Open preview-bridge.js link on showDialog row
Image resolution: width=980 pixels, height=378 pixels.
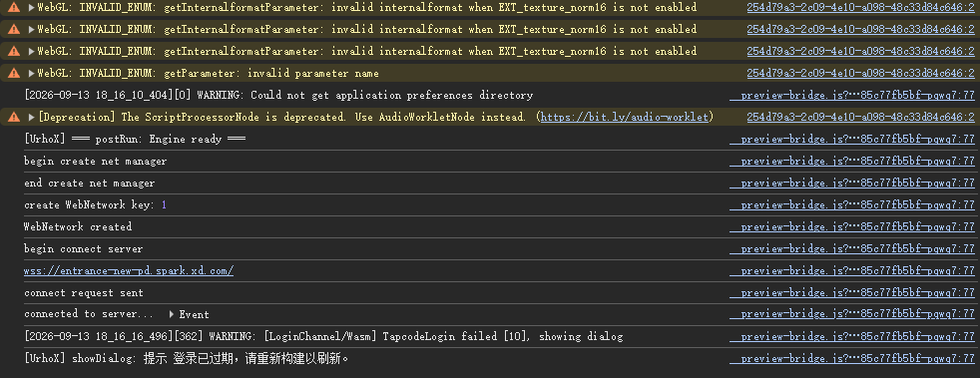coord(852,358)
